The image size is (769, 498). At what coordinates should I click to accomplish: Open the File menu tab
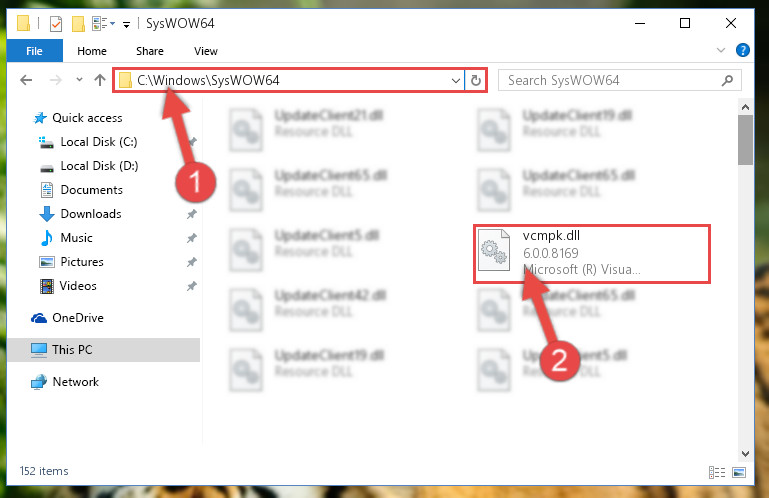[34, 51]
